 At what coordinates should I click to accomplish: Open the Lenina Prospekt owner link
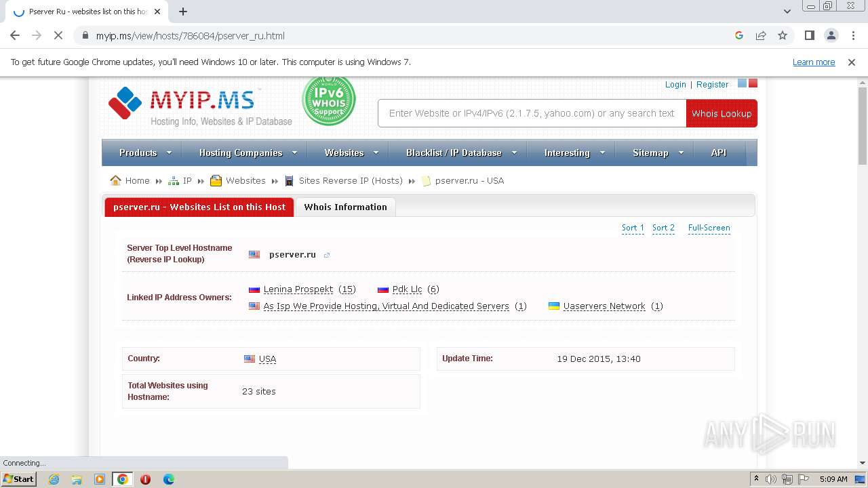tap(298, 289)
